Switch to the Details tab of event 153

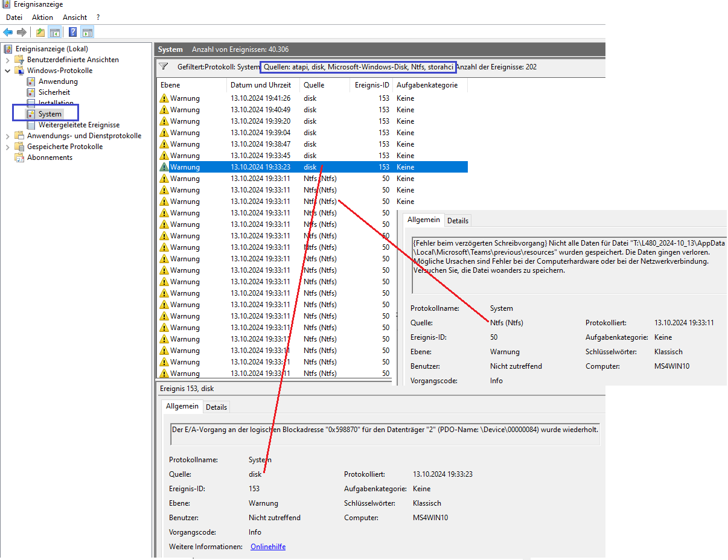[x=216, y=406]
